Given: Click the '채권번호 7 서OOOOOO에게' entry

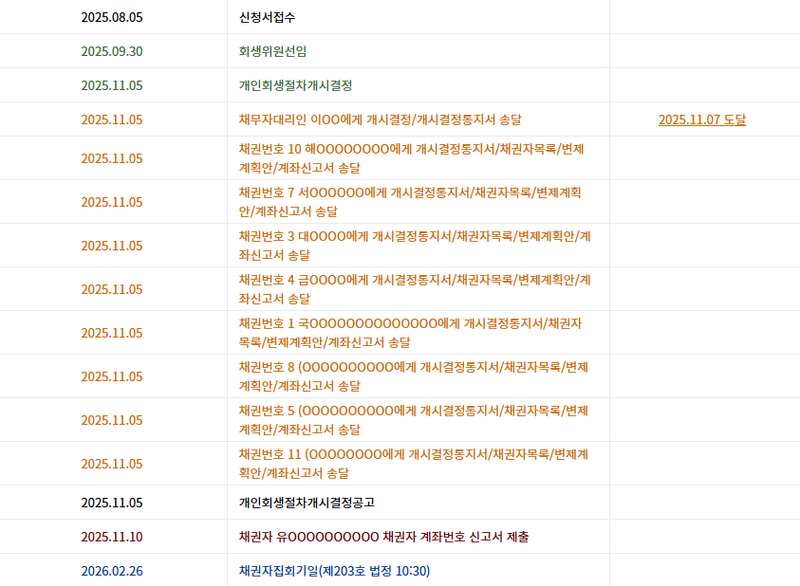Looking at the screenshot, I should point(410,202).
